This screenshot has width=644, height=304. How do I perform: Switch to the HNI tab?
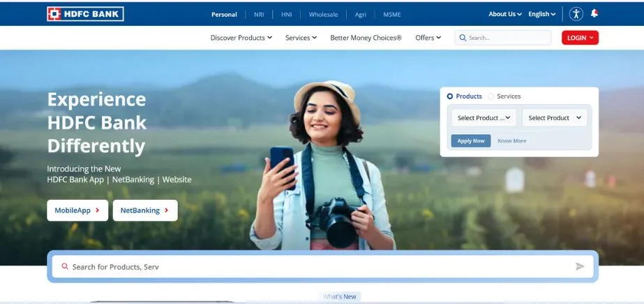click(x=286, y=15)
